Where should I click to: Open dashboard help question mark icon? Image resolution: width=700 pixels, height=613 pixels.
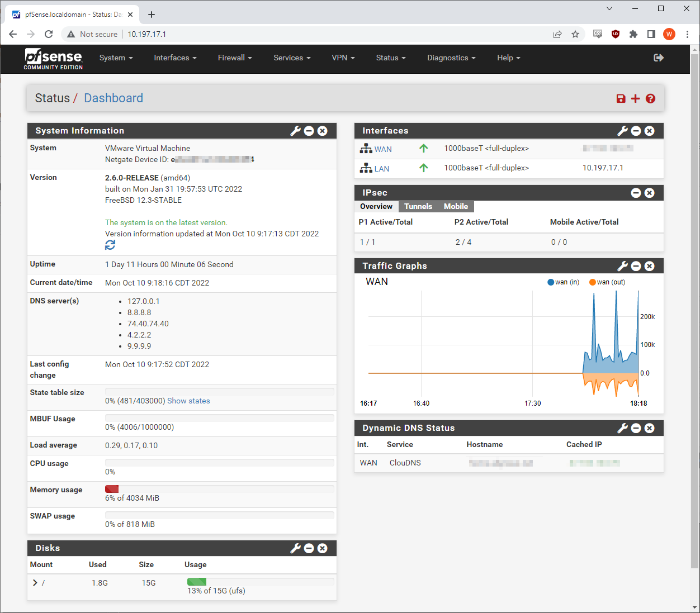(x=650, y=98)
